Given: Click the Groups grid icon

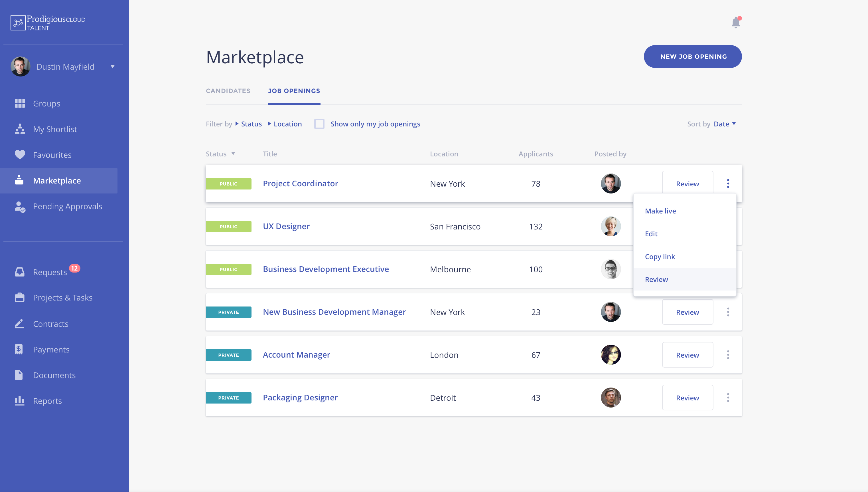Looking at the screenshot, I should coord(20,103).
